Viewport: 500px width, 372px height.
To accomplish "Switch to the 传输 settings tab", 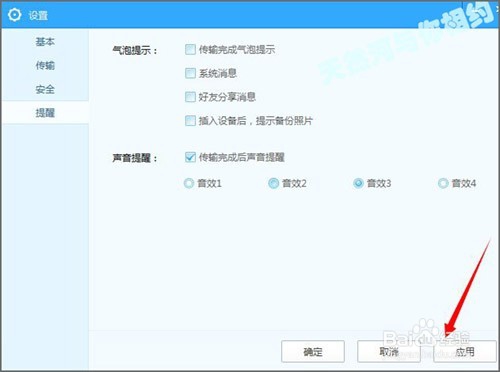I will 45,66.
